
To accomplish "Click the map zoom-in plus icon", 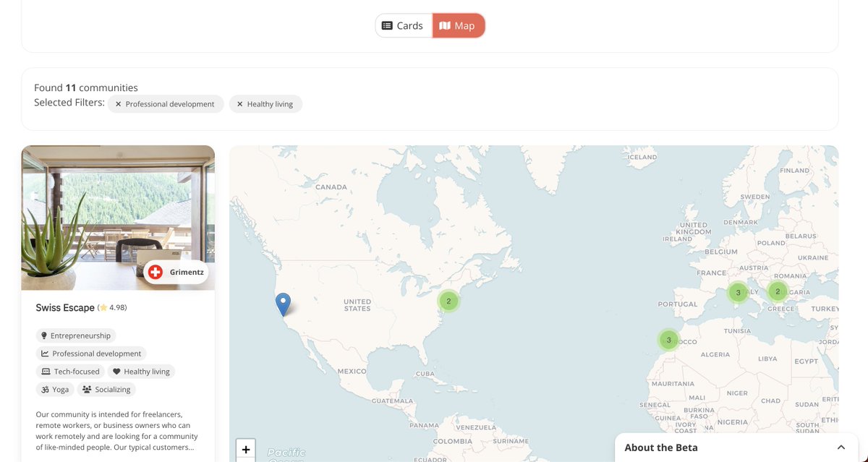I will click(x=245, y=449).
